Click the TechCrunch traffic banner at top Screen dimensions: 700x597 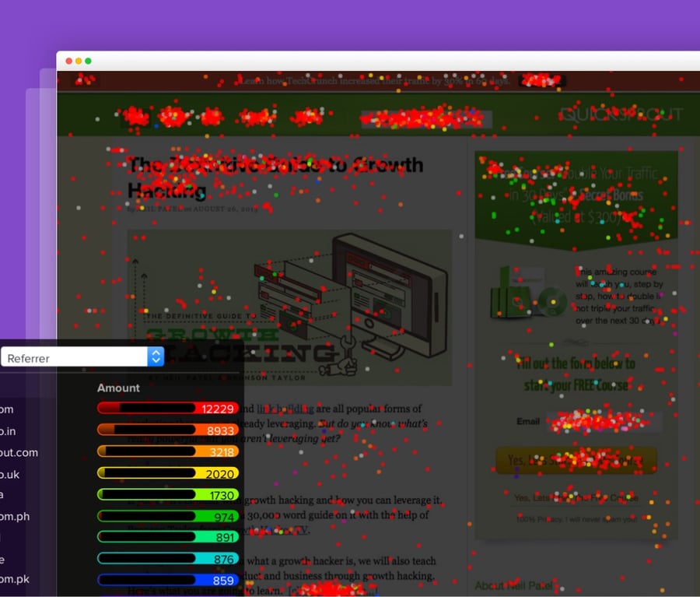point(376,80)
